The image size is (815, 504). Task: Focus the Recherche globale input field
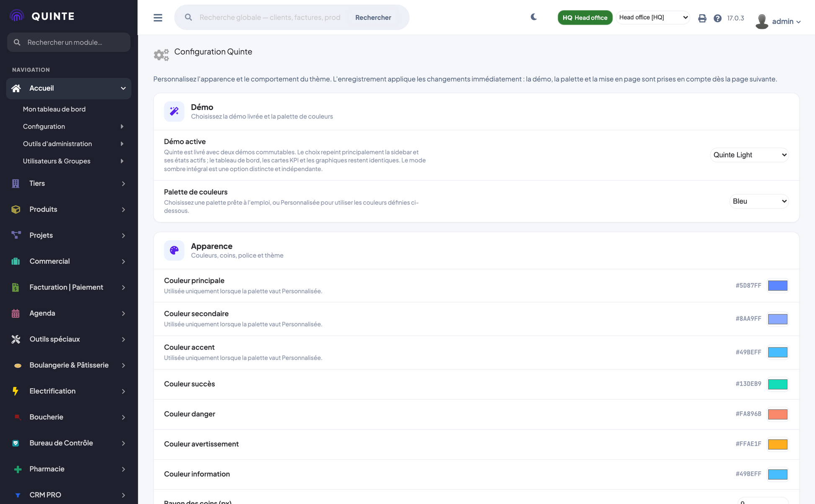[270, 17]
